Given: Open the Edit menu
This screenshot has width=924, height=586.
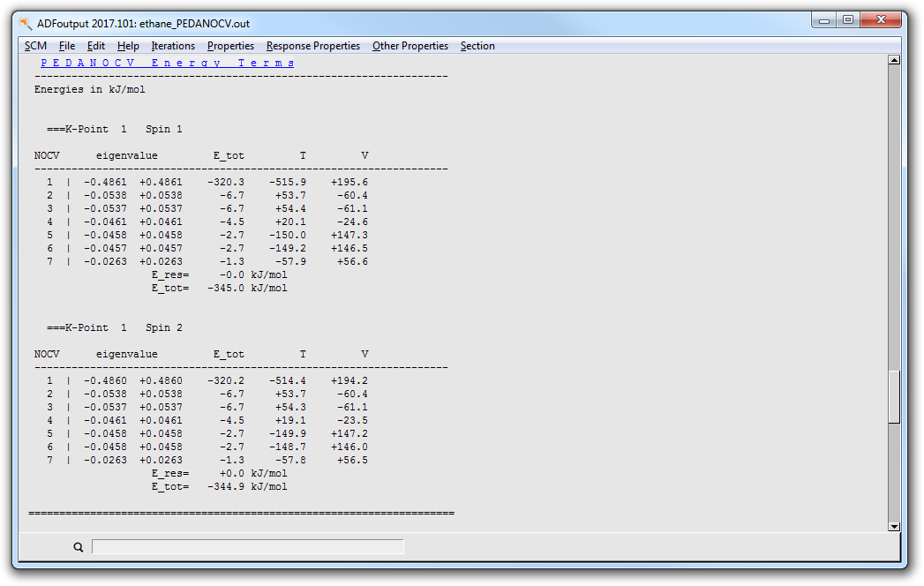Looking at the screenshot, I should click(x=95, y=46).
